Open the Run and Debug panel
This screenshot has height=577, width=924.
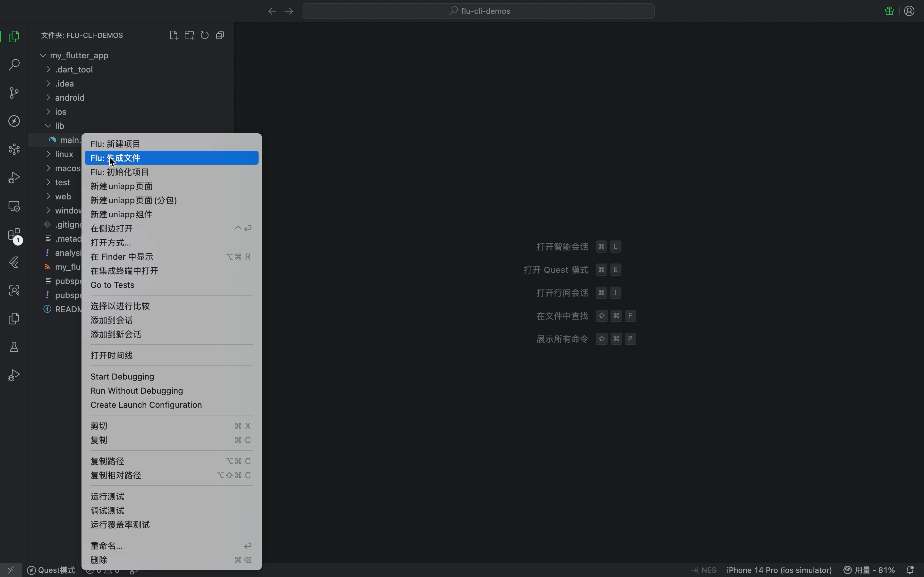[x=14, y=177]
